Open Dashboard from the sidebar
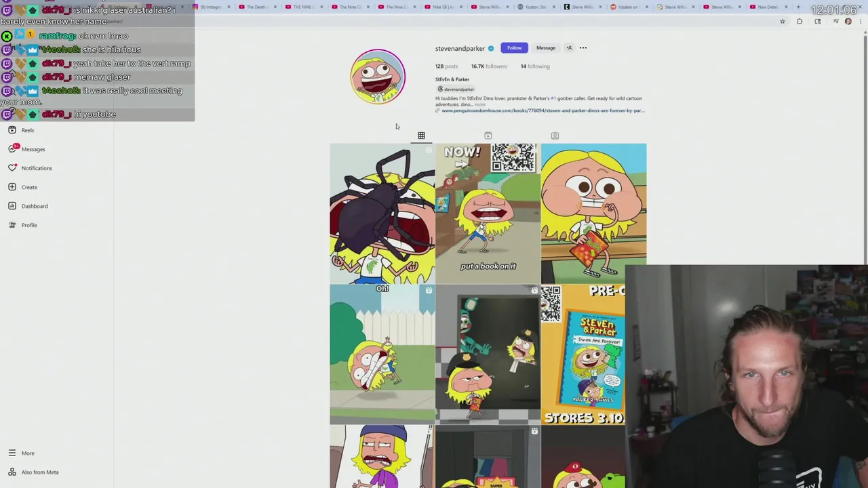The height and width of the screenshot is (488, 868). coord(28,206)
